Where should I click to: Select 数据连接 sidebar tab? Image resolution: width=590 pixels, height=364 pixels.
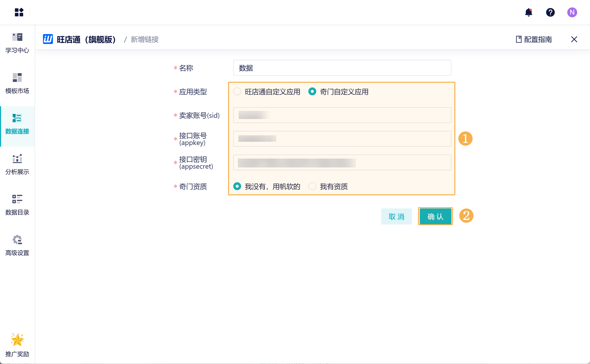point(17,124)
